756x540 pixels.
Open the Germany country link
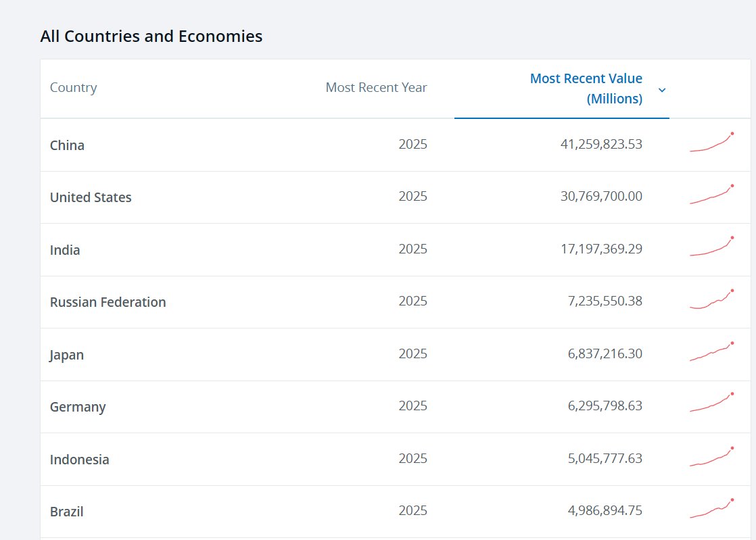[78, 407]
